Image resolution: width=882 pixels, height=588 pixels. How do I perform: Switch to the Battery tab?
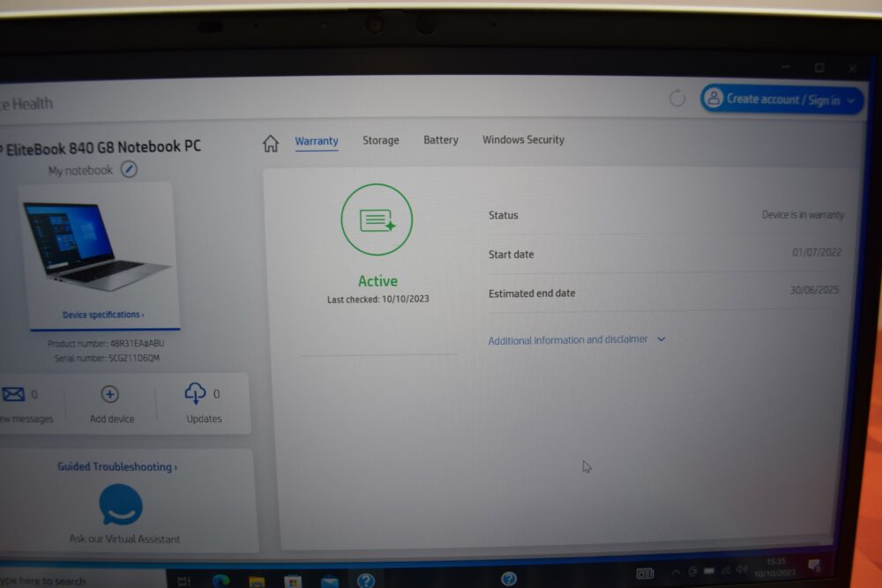441,139
